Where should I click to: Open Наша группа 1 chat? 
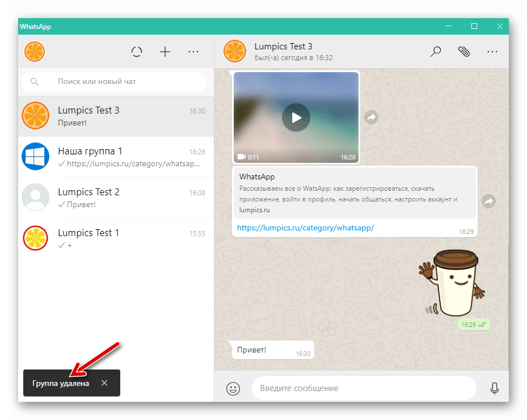(x=116, y=157)
